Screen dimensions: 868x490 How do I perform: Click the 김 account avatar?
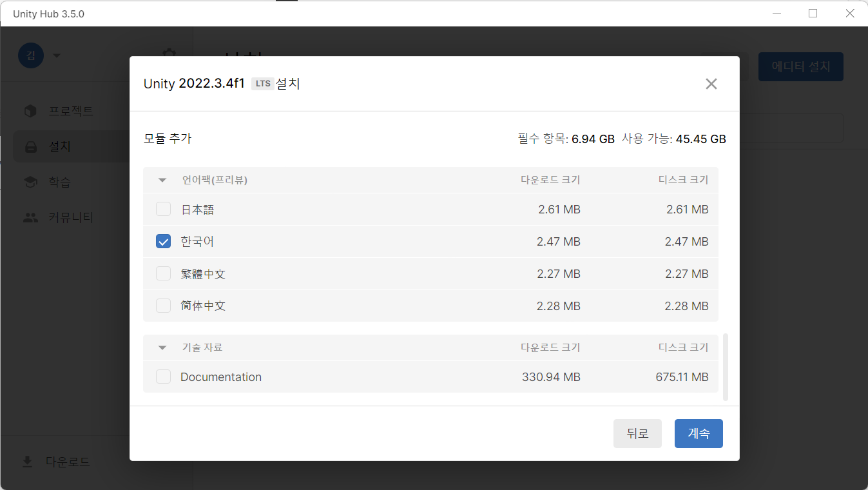click(31, 55)
